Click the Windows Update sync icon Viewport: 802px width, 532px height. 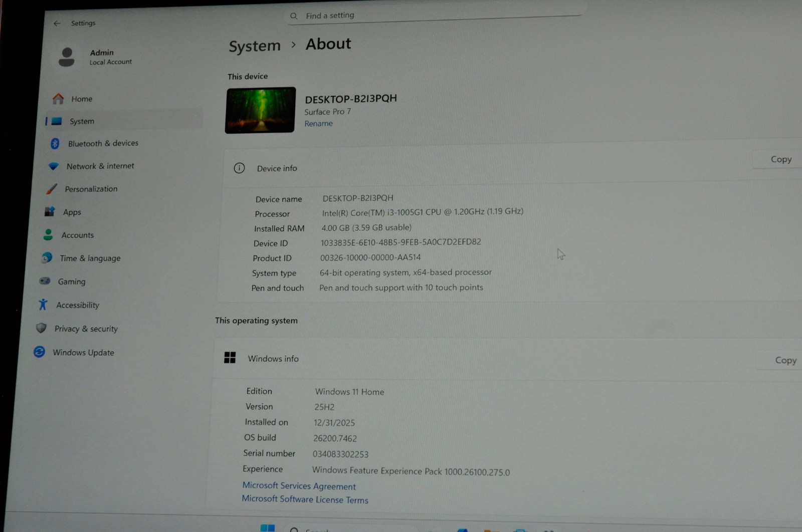pos(39,352)
